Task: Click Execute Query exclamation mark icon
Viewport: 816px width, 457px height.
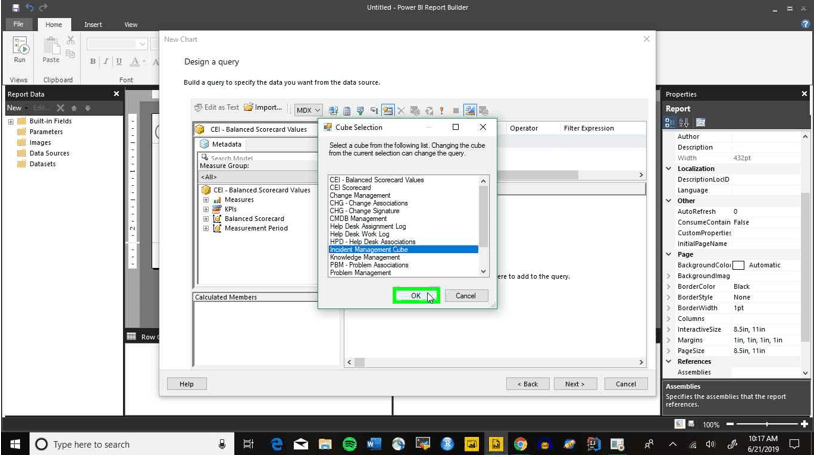Action: [x=442, y=110]
